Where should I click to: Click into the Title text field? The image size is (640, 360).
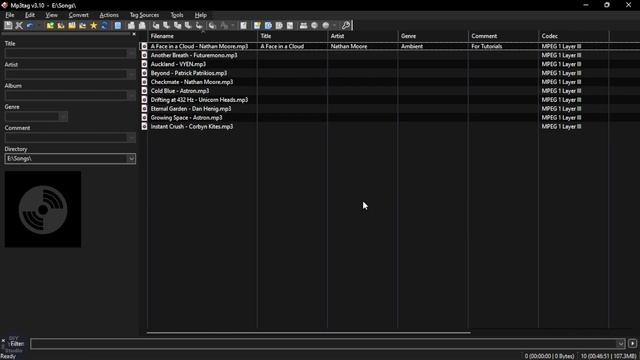tap(66, 53)
